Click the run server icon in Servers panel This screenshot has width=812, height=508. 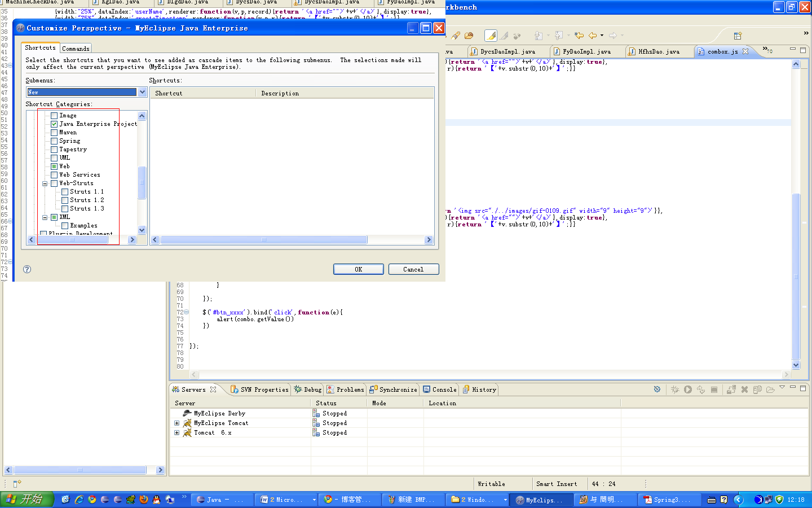tap(688, 389)
